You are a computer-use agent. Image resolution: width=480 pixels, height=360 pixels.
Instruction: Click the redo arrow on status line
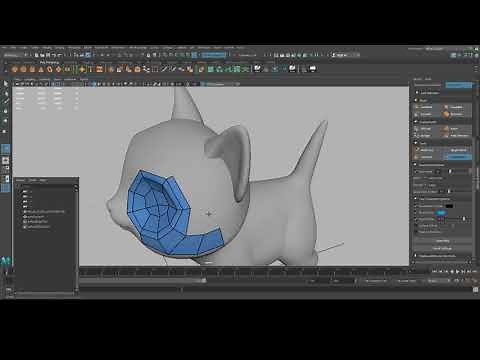coord(60,55)
